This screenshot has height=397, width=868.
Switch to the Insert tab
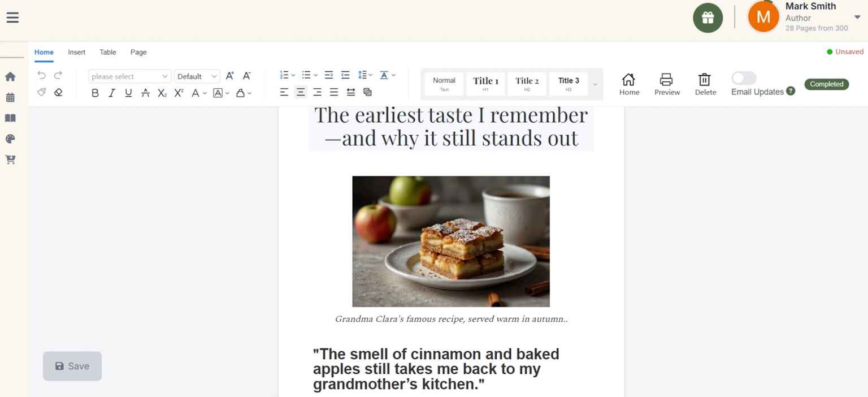(x=76, y=52)
